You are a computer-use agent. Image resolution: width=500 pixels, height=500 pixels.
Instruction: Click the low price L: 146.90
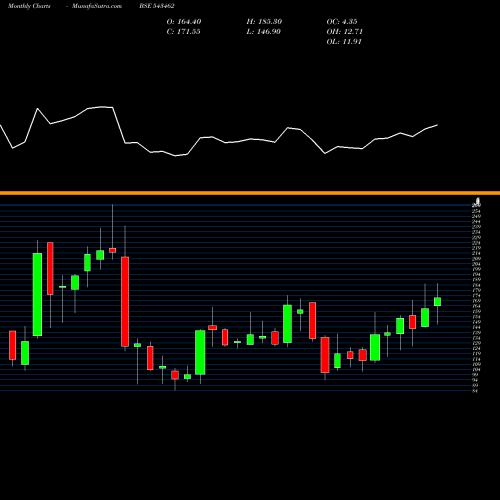click(x=264, y=32)
